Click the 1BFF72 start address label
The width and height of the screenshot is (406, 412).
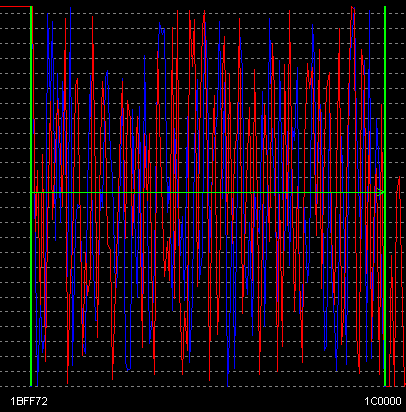[x=29, y=401]
